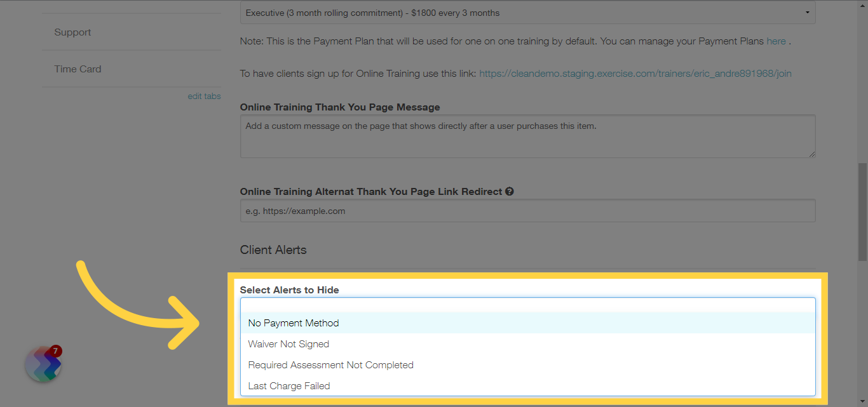Screen dimensions: 868x407
Task: Select Last Charge Failed alert
Action: 289,385
